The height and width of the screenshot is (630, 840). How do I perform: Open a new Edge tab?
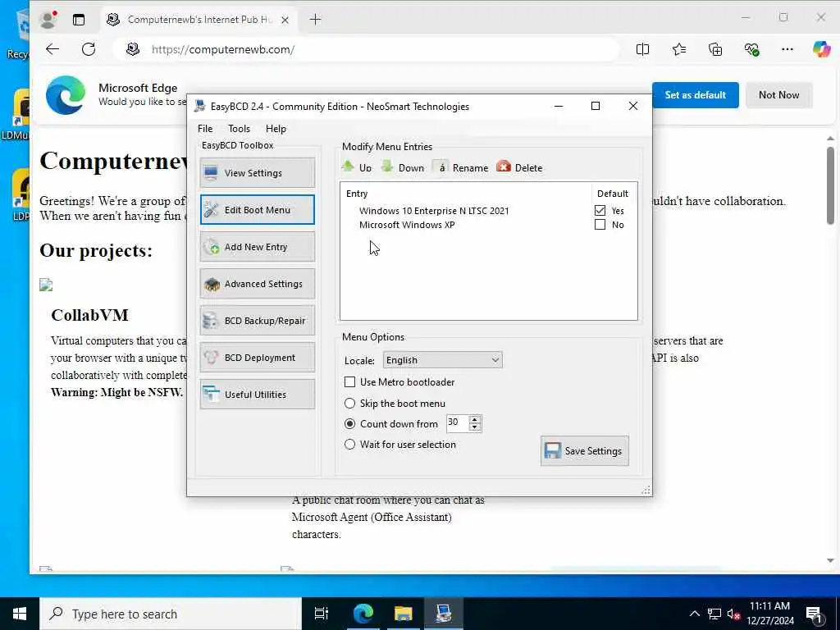click(x=316, y=20)
